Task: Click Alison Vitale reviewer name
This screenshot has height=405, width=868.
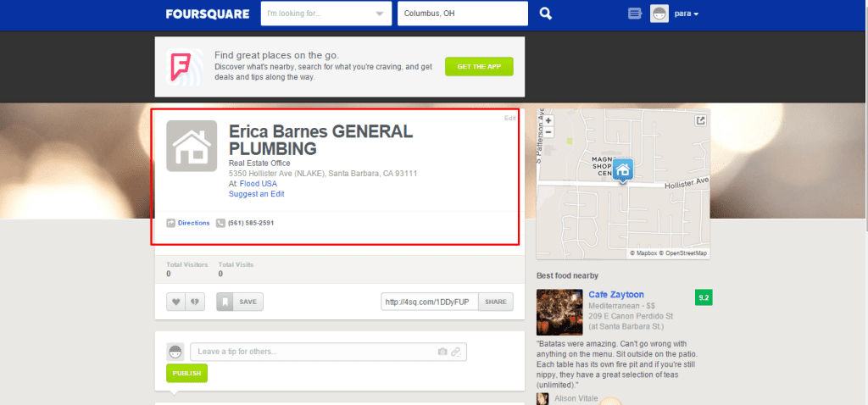Action: [575, 399]
